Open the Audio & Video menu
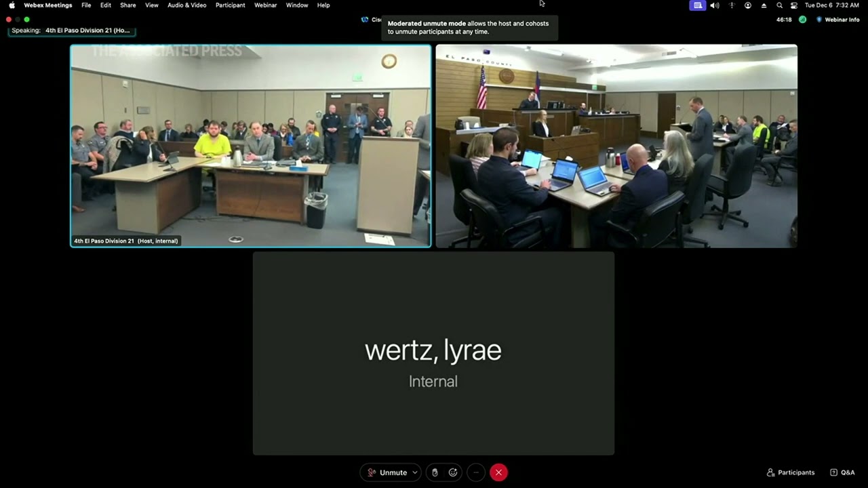 [x=187, y=5]
